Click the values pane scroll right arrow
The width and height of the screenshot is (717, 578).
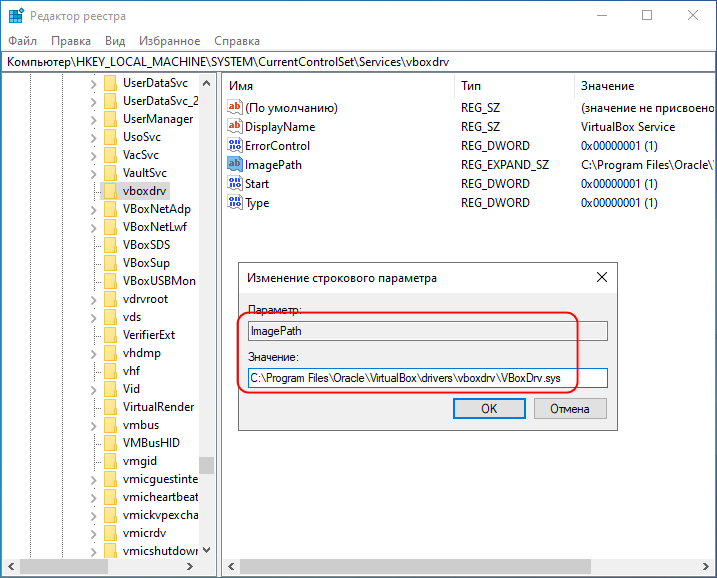pos(706,567)
